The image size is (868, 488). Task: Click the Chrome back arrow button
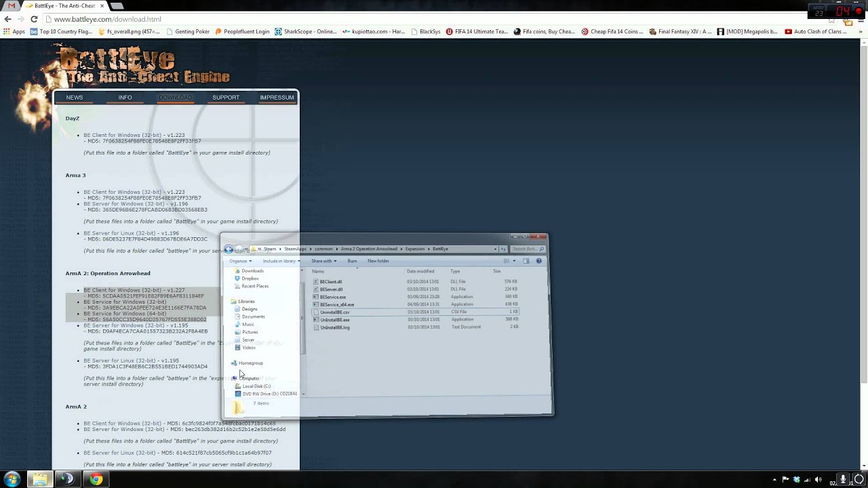7,19
